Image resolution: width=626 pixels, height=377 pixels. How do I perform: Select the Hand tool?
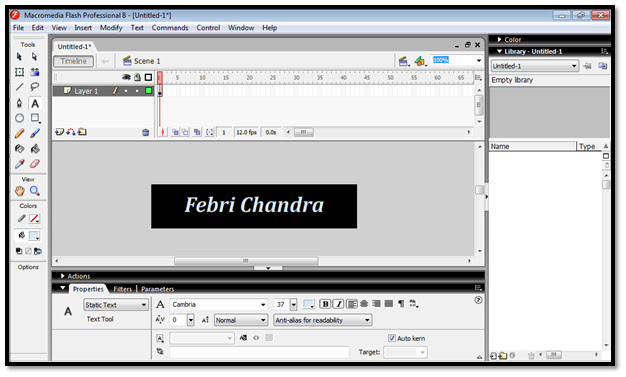pyautogui.click(x=19, y=191)
